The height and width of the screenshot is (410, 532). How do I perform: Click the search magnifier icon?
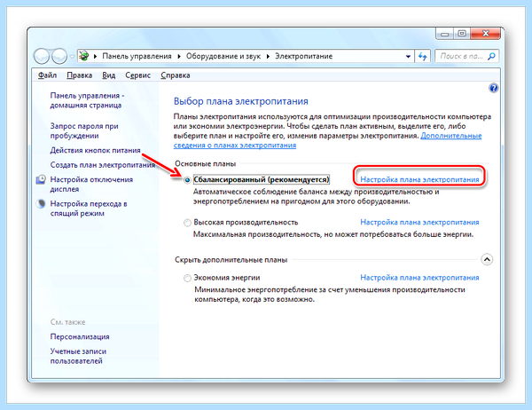pyautogui.click(x=491, y=57)
